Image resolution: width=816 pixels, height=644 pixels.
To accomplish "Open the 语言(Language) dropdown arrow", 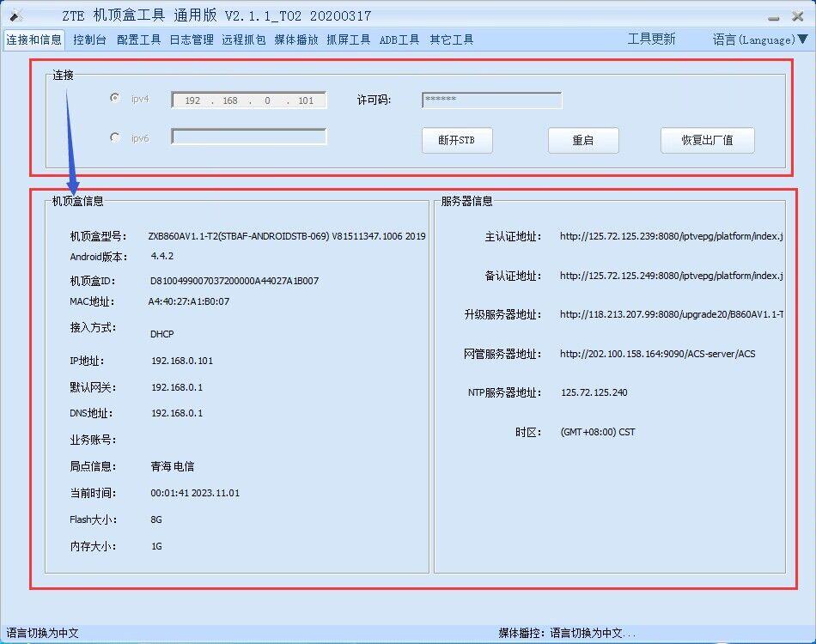I will click(x=803, y=39).
